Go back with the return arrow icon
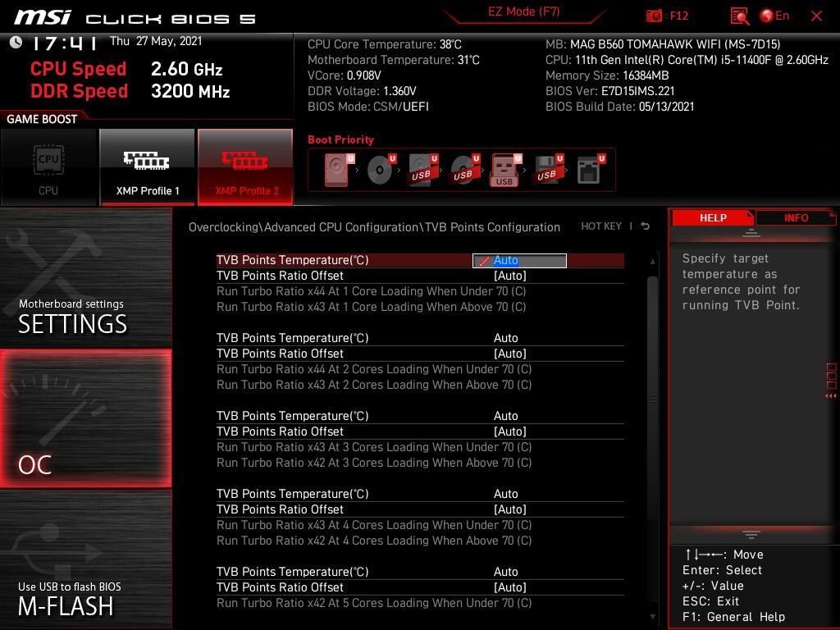The height and width of the screenshot is (630, 840). pyautogui.click(x=646, y=226)
